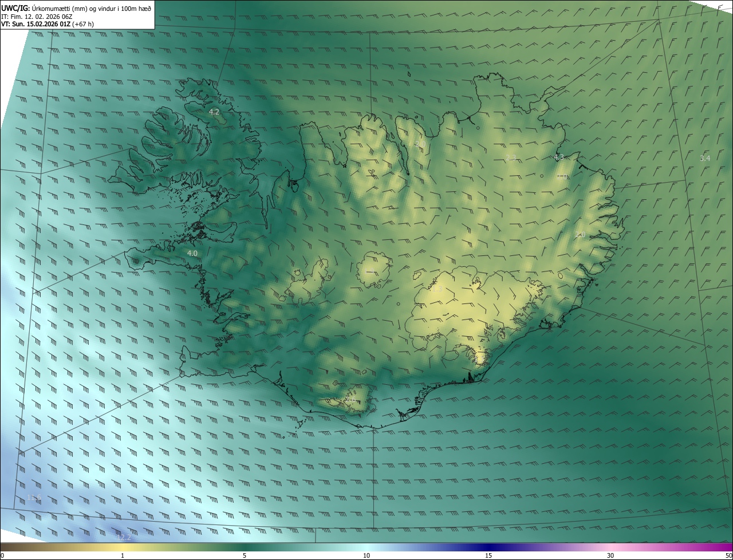733x560 pixels.
Task: Click the 15 tick label on the colour scale
Action: click(x=488, y=555)
